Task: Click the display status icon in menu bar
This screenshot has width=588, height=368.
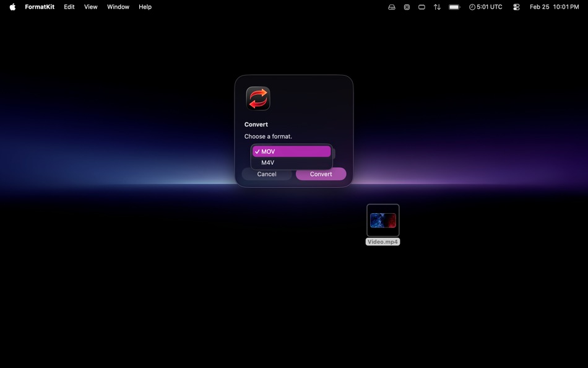Action: (x=422, y=7)
